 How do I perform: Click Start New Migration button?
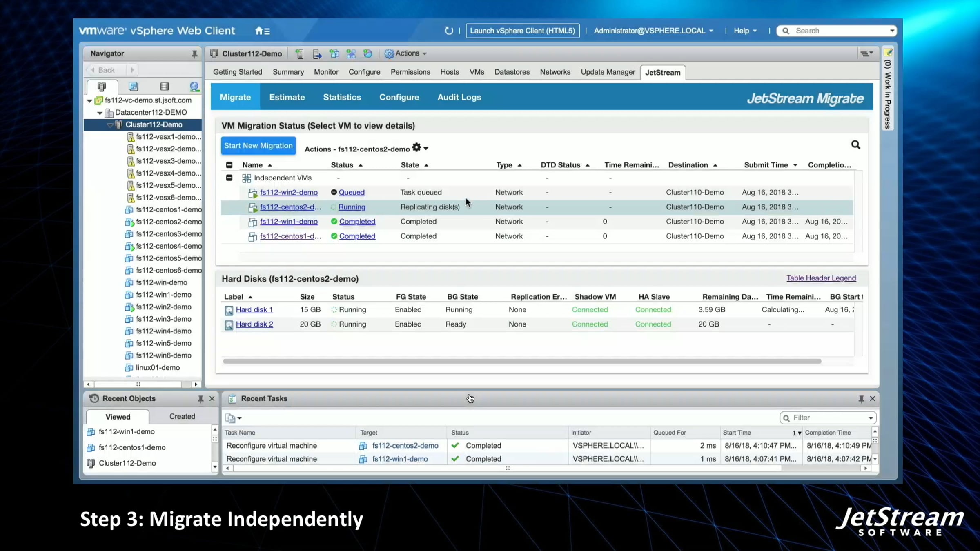click(x=258, y=146)
